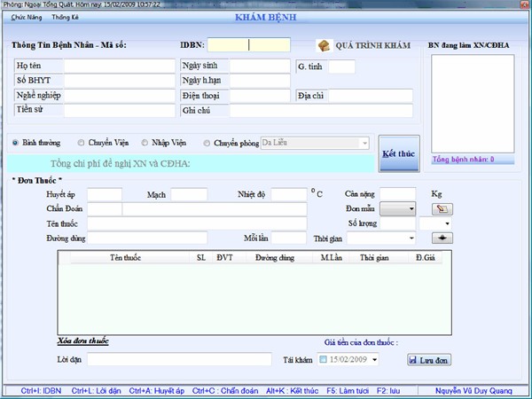Select the Nhập Viện radio button
The image size is (532, 399).
pyautogui.click(x=145, y=143)
